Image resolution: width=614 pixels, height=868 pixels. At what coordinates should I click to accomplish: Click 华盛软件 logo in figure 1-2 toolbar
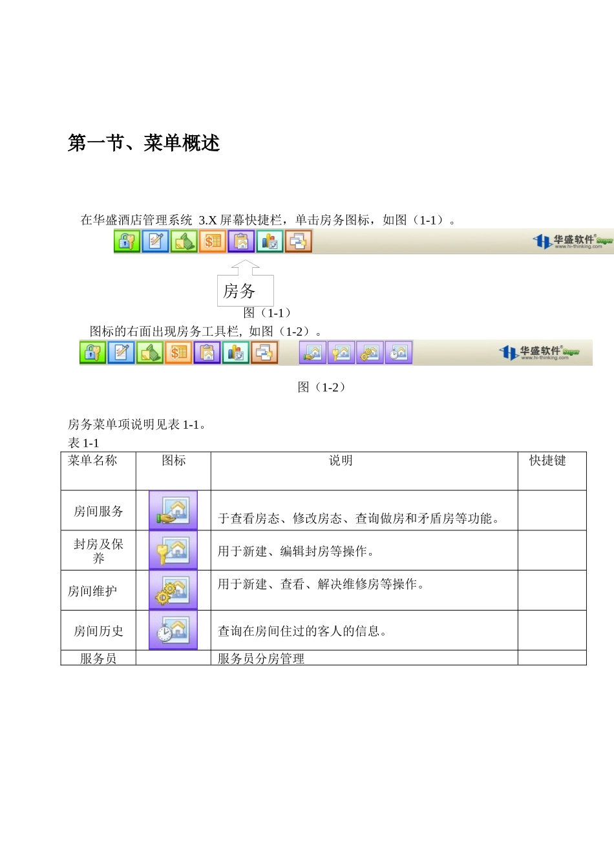click(539, 353)
